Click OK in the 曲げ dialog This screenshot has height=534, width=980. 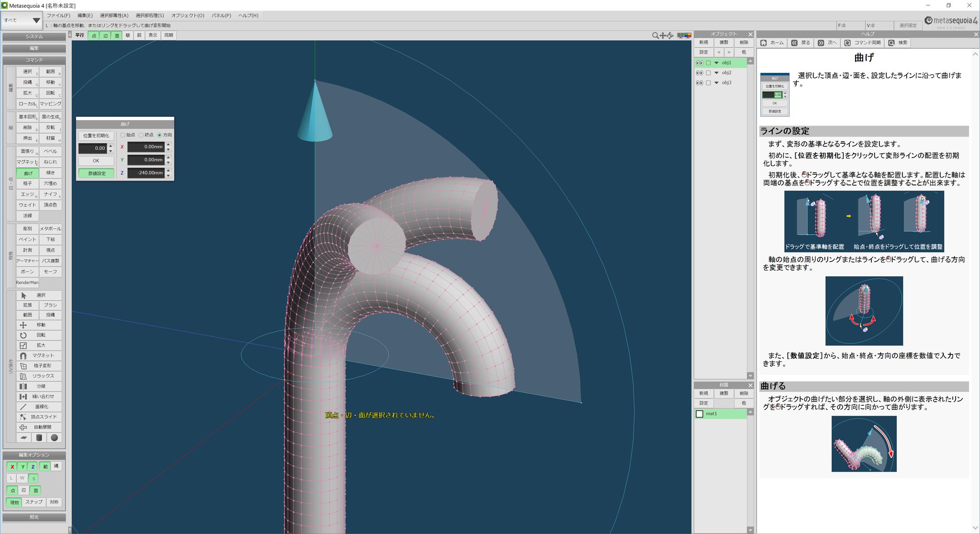click(96, 161)
